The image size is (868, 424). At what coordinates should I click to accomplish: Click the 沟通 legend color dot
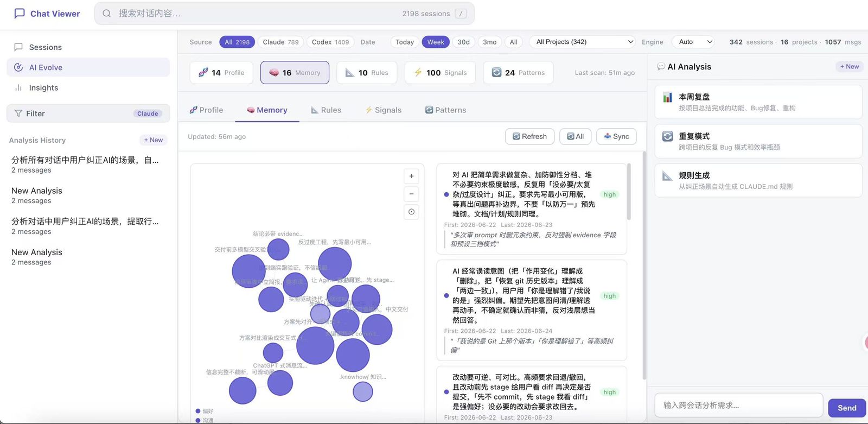[198, 420]
